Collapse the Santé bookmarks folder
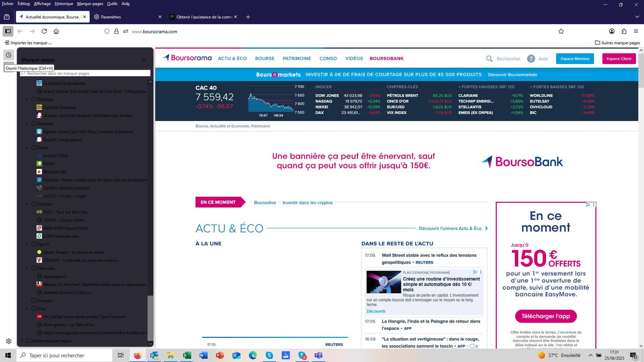644x362 pixels. (x=28, y=148)
